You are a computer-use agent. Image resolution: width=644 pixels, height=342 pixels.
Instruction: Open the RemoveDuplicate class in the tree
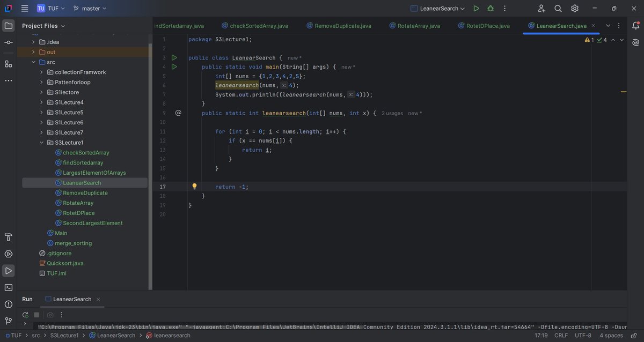tap(85, 193)
